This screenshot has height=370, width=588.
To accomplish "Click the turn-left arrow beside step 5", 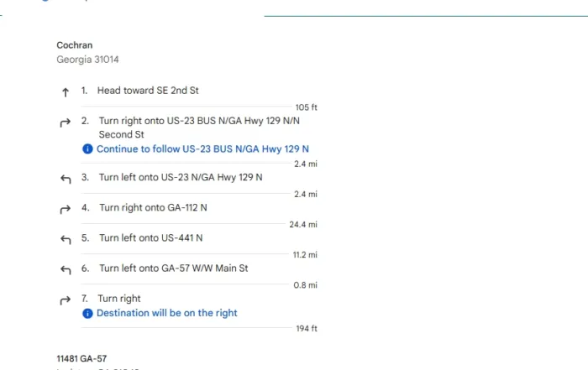I will (x=66, y=240).
